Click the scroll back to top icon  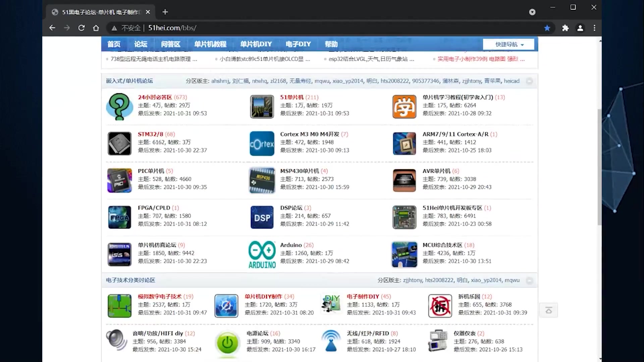(x=548, y=310)
